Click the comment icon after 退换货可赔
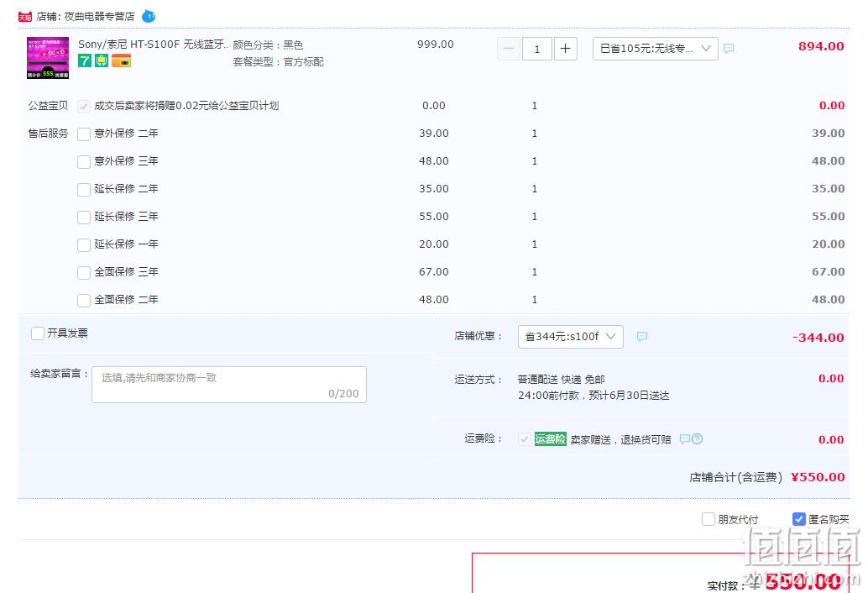Viewport: 868px width, 593px height. 685,439
